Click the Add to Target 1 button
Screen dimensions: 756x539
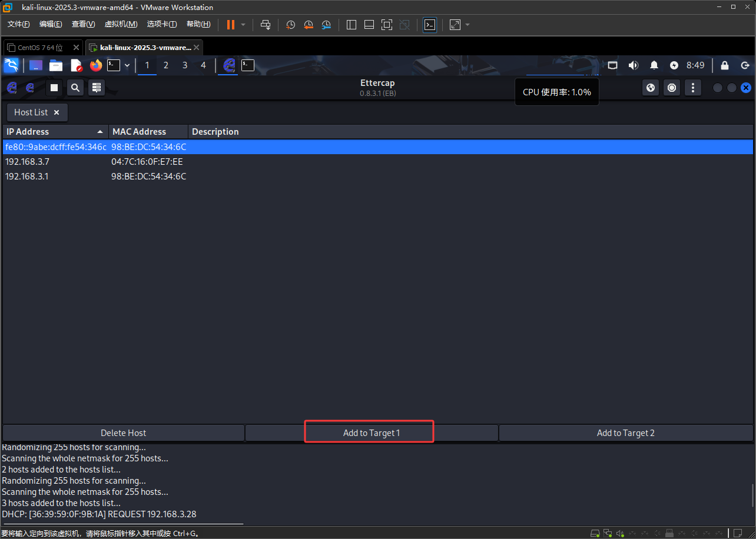(372, 433)
